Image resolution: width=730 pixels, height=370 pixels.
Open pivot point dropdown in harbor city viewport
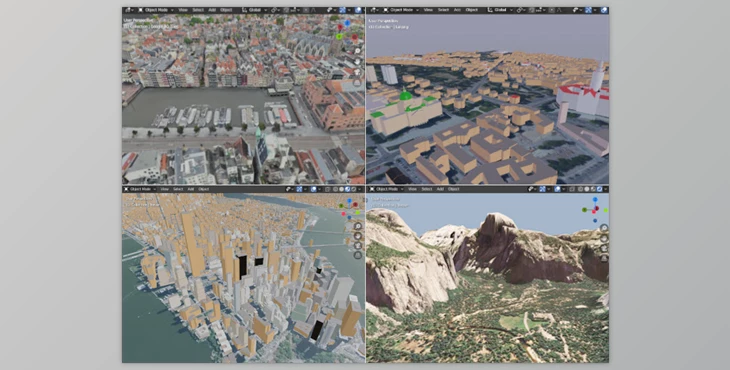tap(275, 10)
